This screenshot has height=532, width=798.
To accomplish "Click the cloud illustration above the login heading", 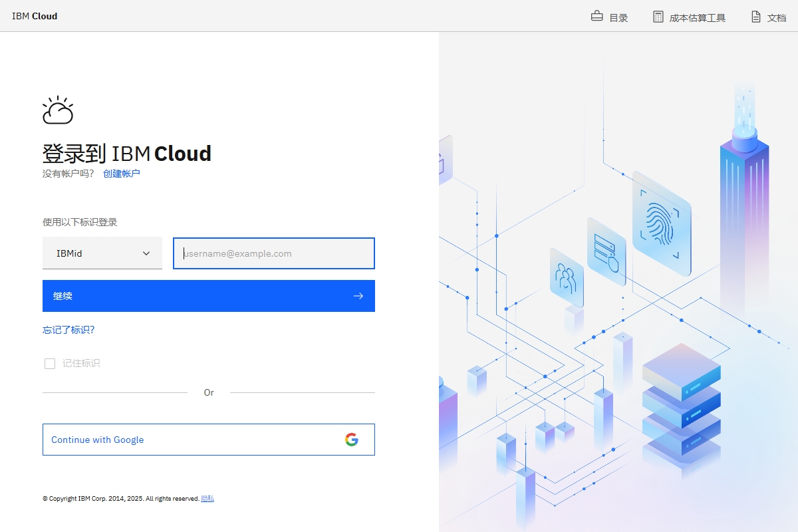I will click(59, 108).
